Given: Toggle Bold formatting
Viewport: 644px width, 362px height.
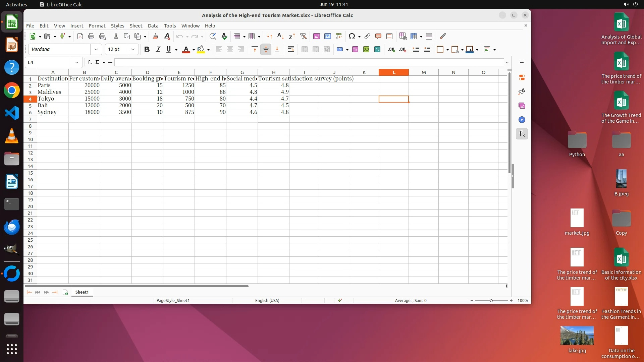Looking at the screenshot, I should pyautogui.click(x=147, y=50).
